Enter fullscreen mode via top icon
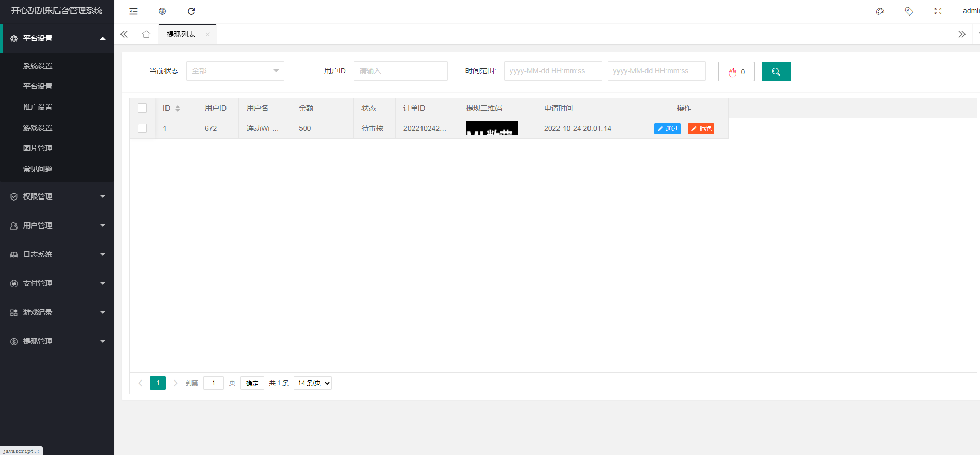The width and height of the screenshot is (980, 457). click(938, 11)
